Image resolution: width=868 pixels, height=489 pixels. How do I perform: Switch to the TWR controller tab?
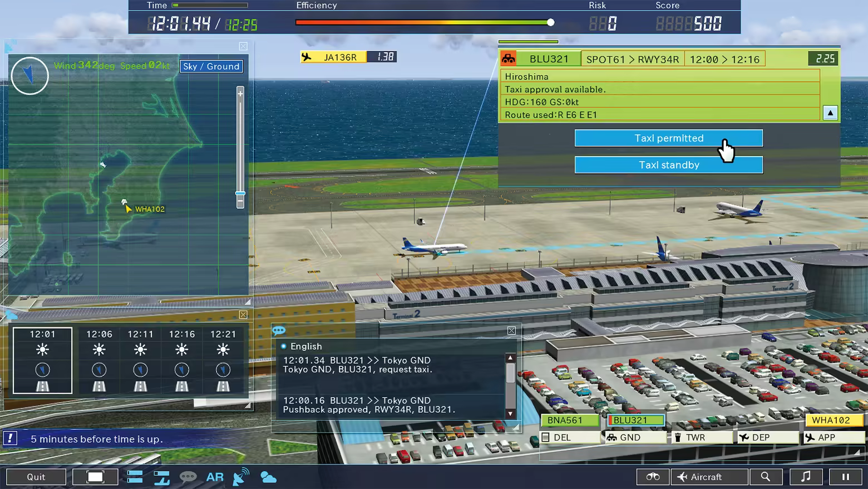point(701,438)
